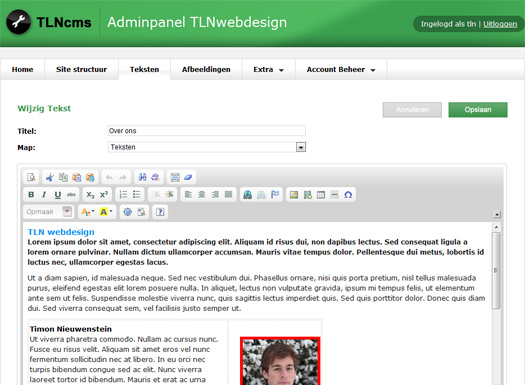Viewport: 525px width, 385px height.
Task: Toggle italic formatting
Action: pyautogui.click(x=44, y=195)
